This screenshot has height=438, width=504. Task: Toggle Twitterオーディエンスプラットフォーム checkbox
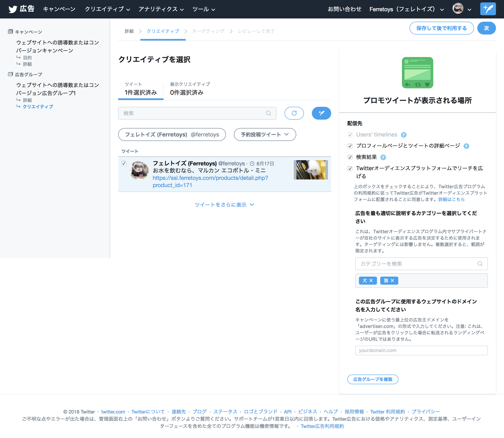point(350,169)
